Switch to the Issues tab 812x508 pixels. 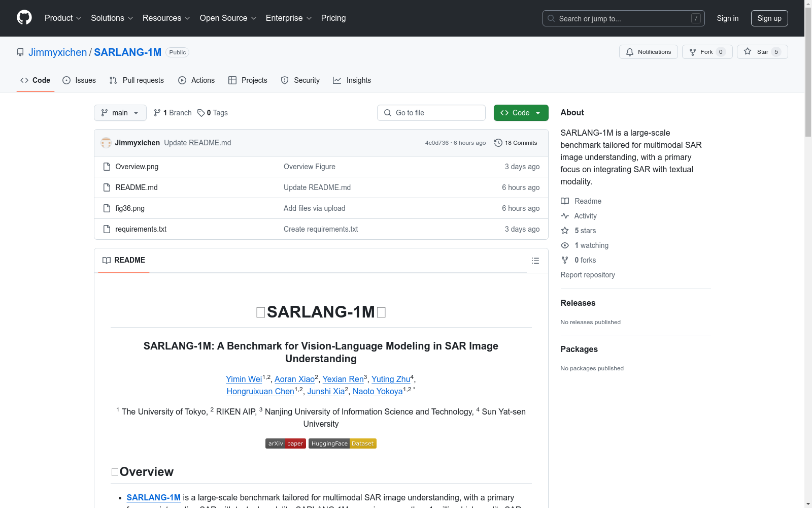(x=79, y=80)
